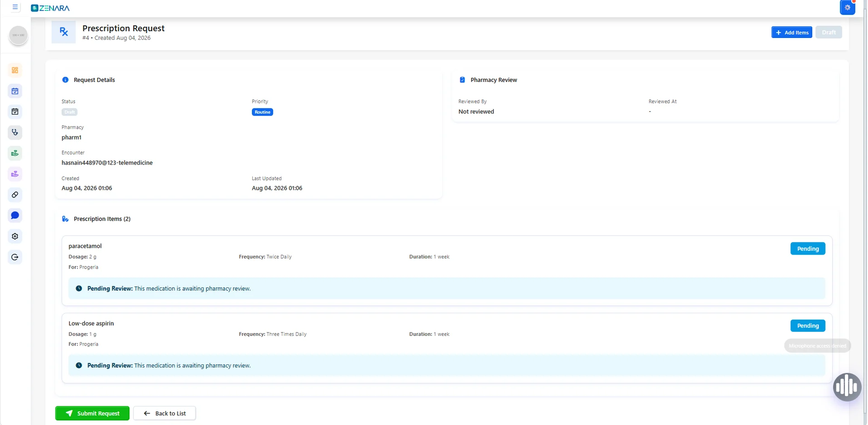868x425 pixels.
Task: Open the black calendar-check sidebar icon
Action: (x=15, y=112)
